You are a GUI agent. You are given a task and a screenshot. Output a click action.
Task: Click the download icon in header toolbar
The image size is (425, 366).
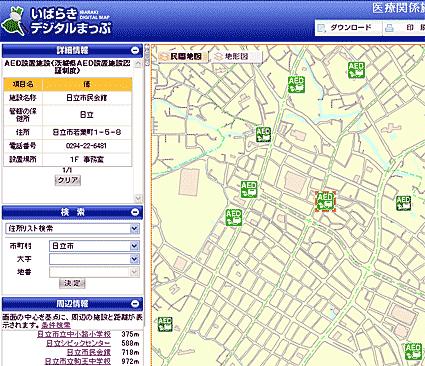pyautogui.click(x=322, y=28)
